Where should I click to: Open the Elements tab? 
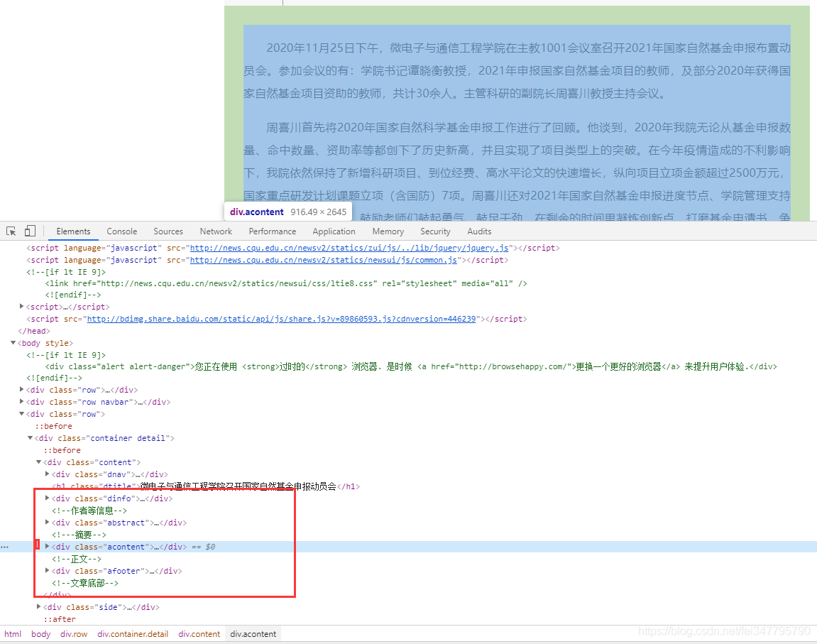[x=74, y=231]
